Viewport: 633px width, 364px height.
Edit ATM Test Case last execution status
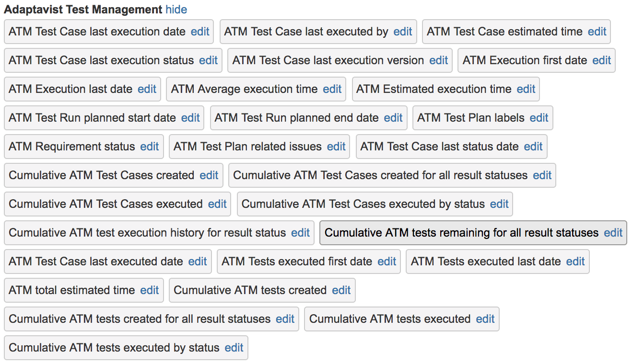[208, 60]
